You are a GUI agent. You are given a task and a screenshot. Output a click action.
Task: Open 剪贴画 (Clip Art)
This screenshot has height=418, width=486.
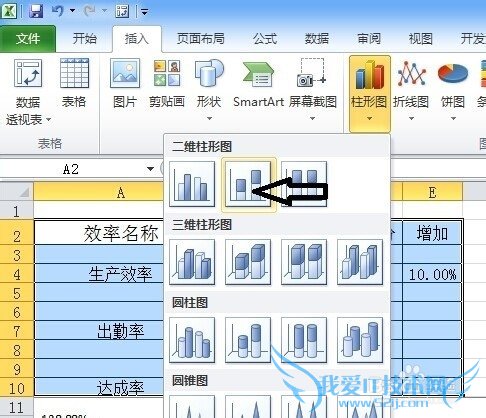(167, 83)
